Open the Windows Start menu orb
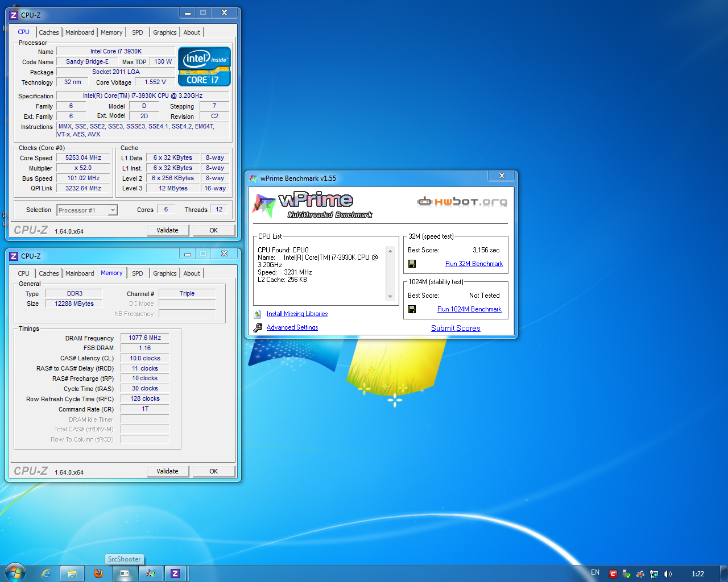 pos(15,573)
